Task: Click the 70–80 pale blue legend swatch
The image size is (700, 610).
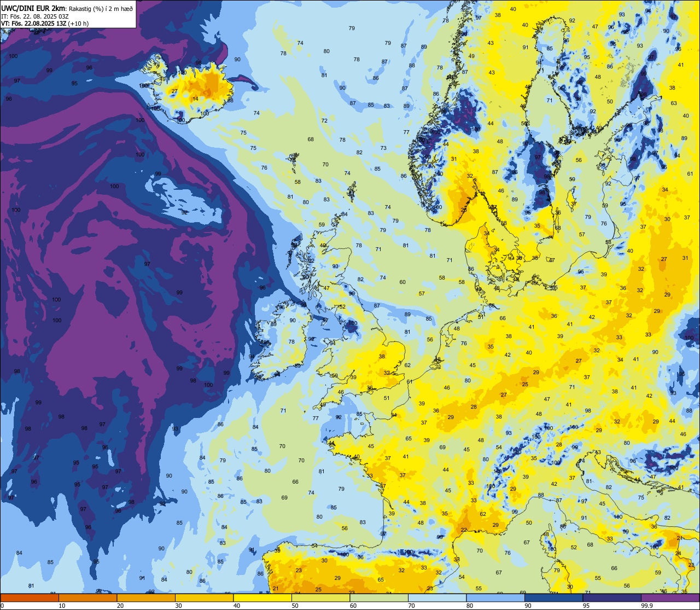Action: point(437,598)
